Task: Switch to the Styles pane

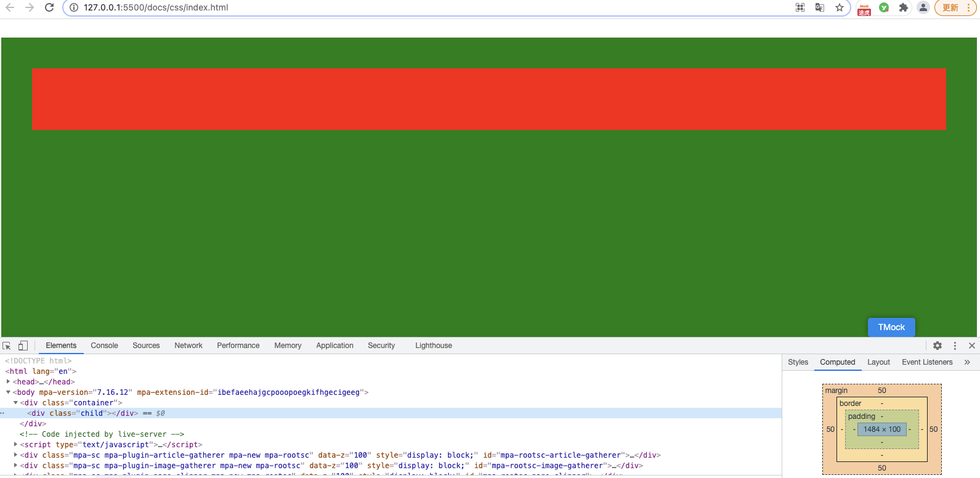Action: pos(798,362)
